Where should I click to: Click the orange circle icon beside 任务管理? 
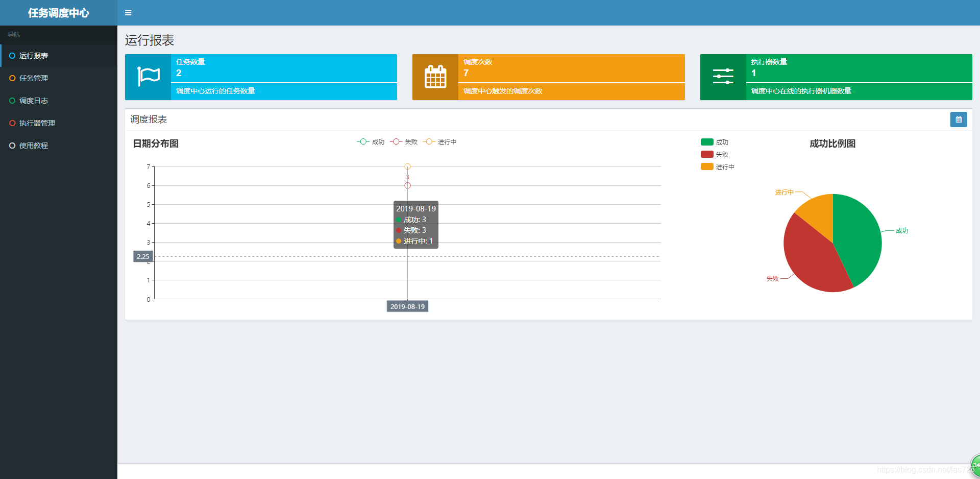12,78
